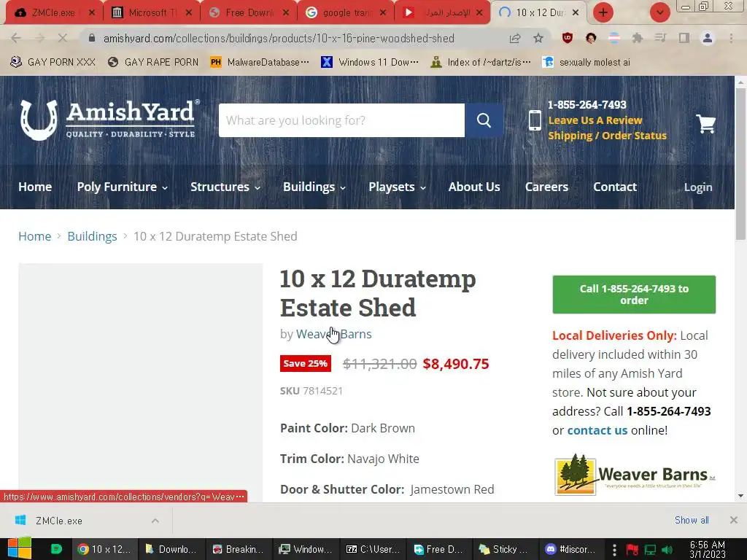The width and height of the screenshot is (747, 560).
Task: Switch to the Sticky Notes taskbar window
Action: pos(505,549)
